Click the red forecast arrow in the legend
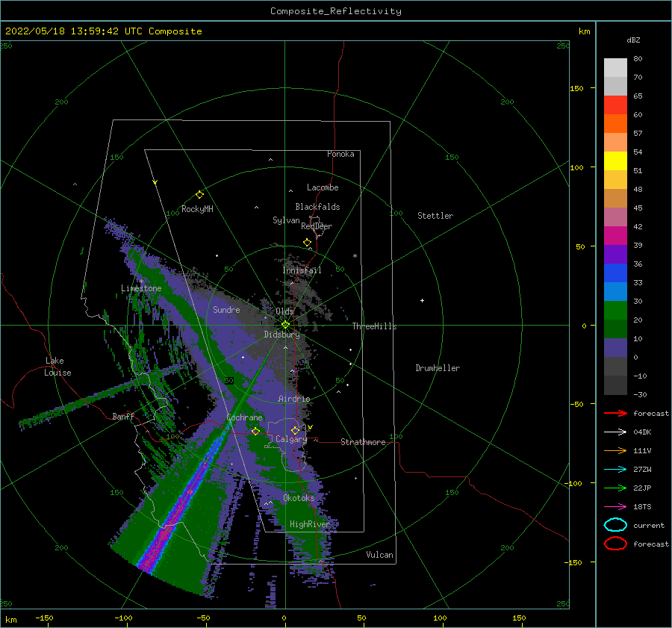Viewport: 672px width, 628px height. pyautogui.click(x=615, y=413)
